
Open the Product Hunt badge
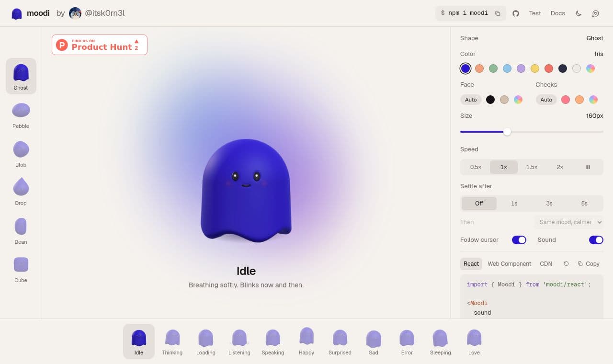coord(100,45)
